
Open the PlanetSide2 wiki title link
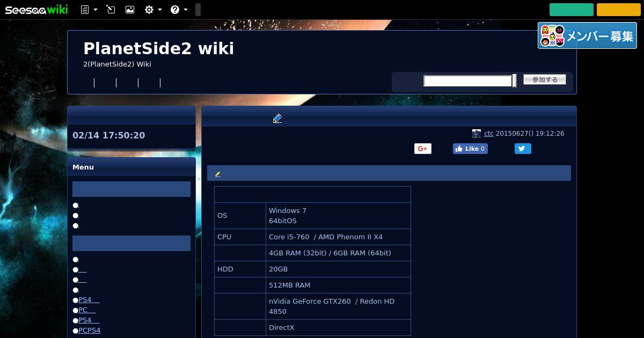click(x=158, y=48)
